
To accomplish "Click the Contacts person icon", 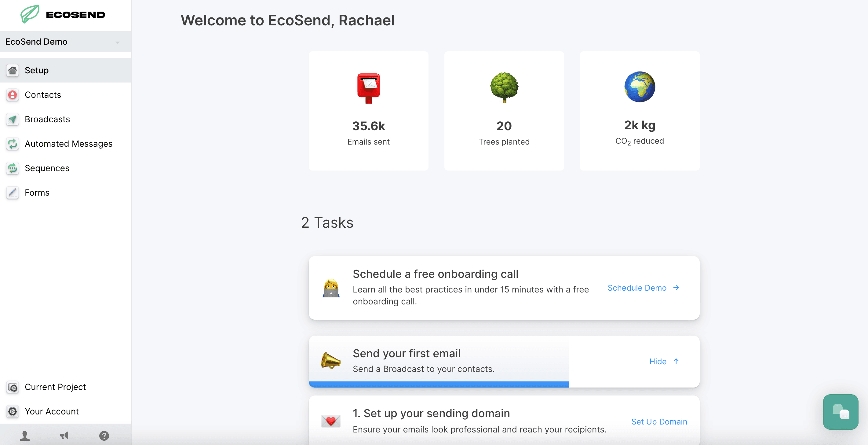I will [x=13, y=95].
